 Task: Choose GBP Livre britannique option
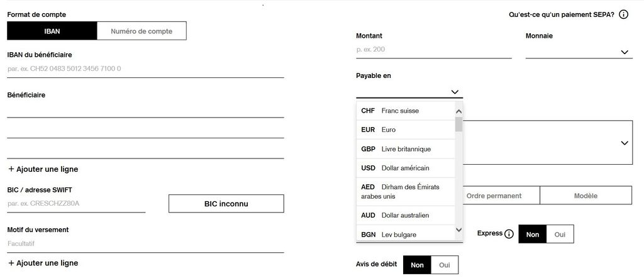(405, 149)
